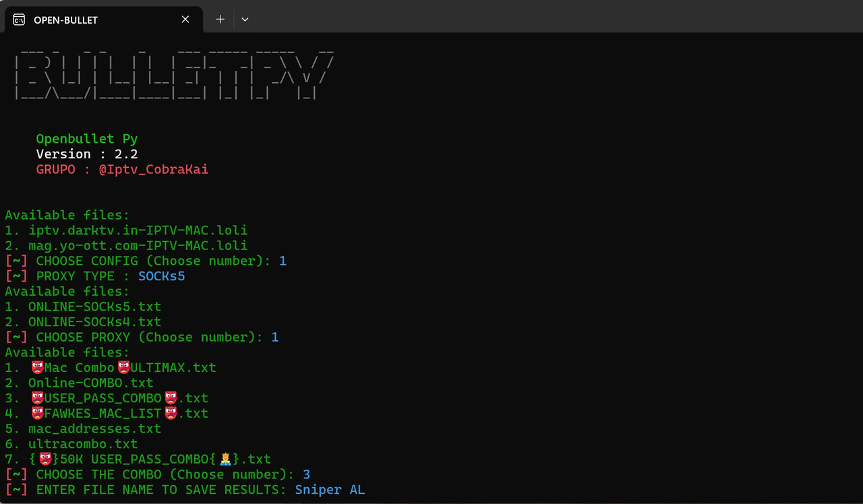
Task: Expand the new tab profile dropdown
Action: pos(245,20)
